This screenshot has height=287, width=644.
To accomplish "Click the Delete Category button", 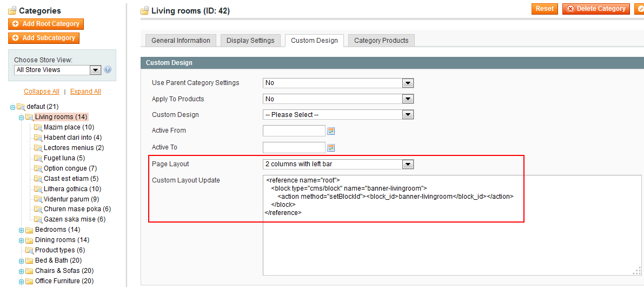I will [x=596, y=9].
